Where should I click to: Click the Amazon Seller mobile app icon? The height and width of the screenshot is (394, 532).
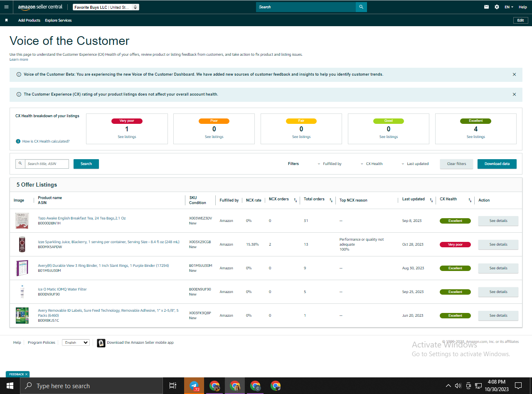pyautogui.click(x=101, y=343)
